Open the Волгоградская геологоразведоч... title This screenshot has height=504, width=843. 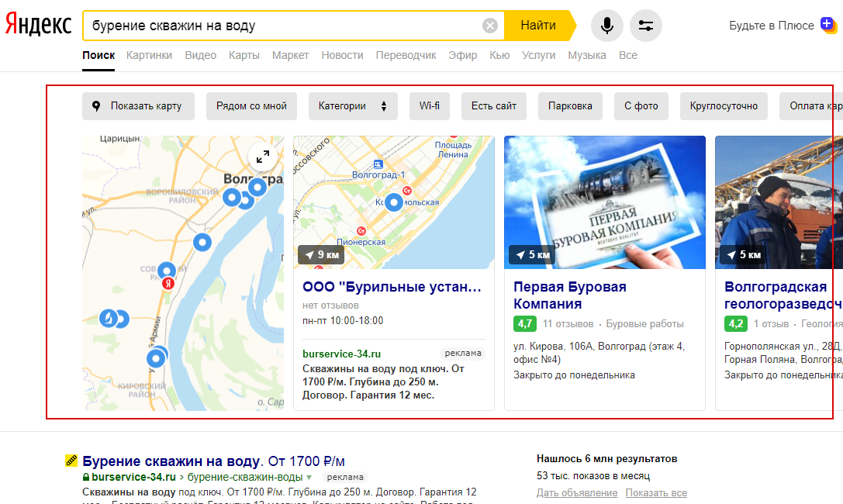pos(783,295)
